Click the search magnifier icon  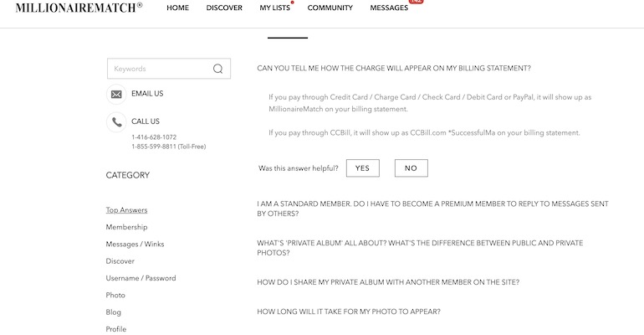click(218, 69)
